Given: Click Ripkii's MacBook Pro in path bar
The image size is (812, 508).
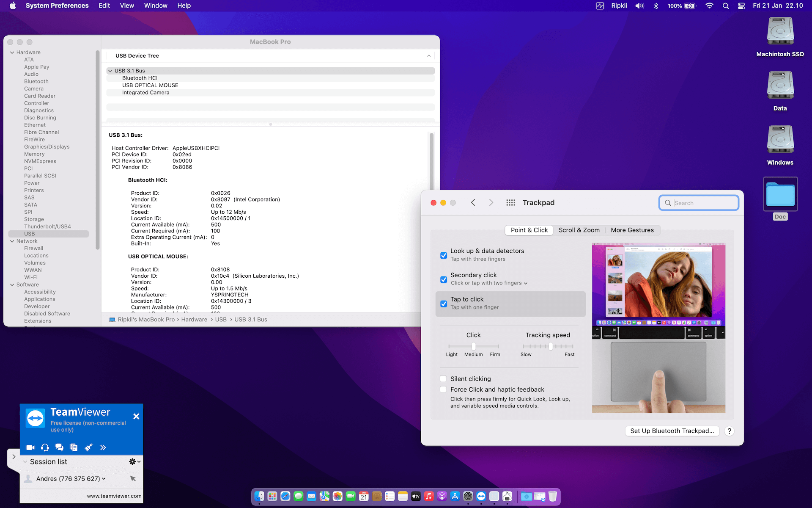Looking at the screenshot, I should (x=146, y=320).
